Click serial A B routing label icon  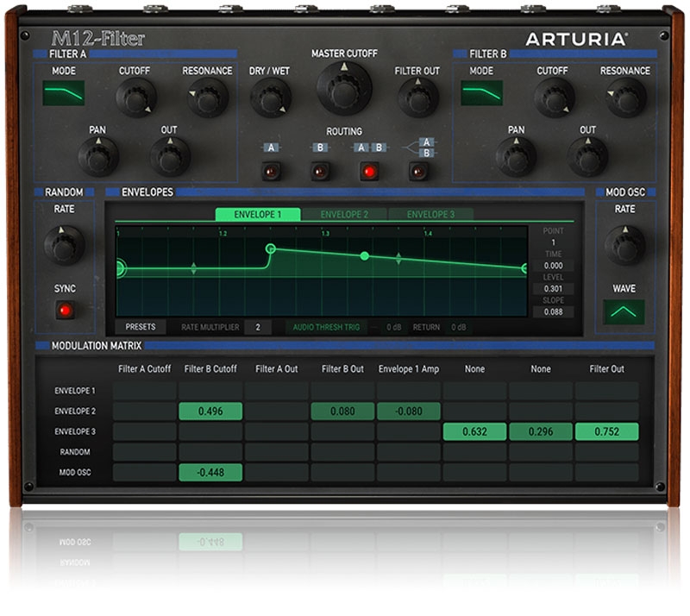click(x=370, y=148)
